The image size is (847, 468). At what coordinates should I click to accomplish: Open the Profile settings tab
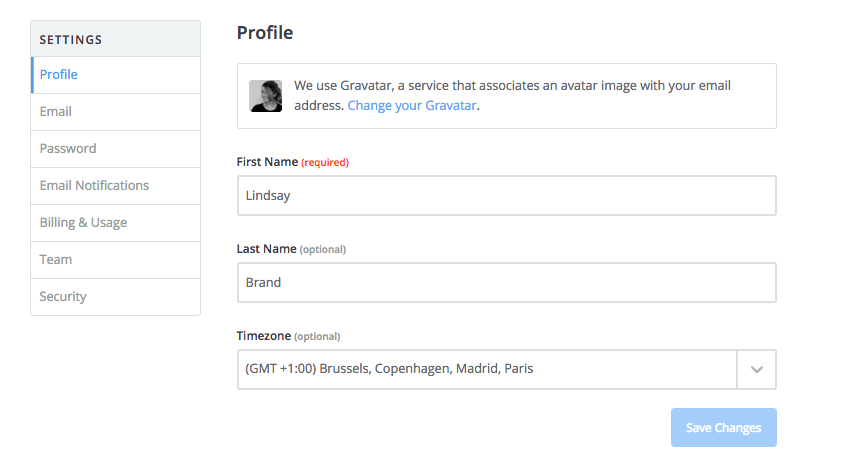click(x=116, y=75)
